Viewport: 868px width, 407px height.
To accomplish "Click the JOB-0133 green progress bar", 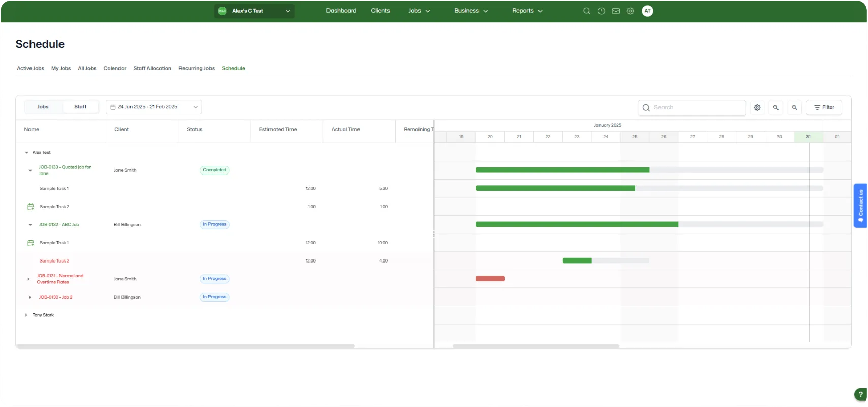I will 562,170.
